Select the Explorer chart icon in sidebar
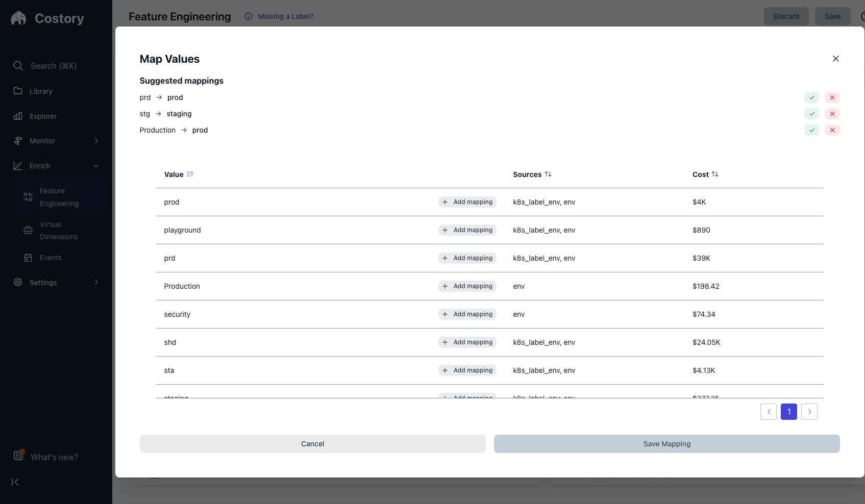The height and width of the screenshot is (504, 865). (x=18, y=116)
